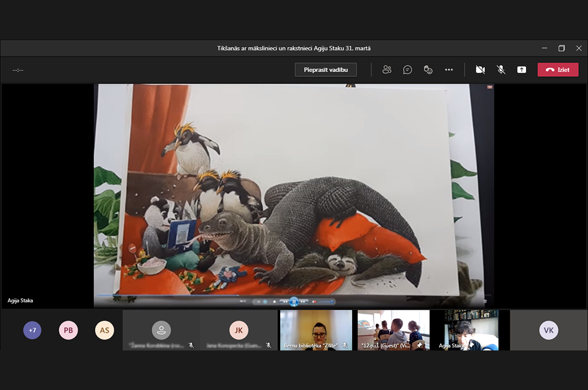The width and height of the screenshot is (588, 390).
Task: Adjust the shared player volume slider
Action: [326, 302]
